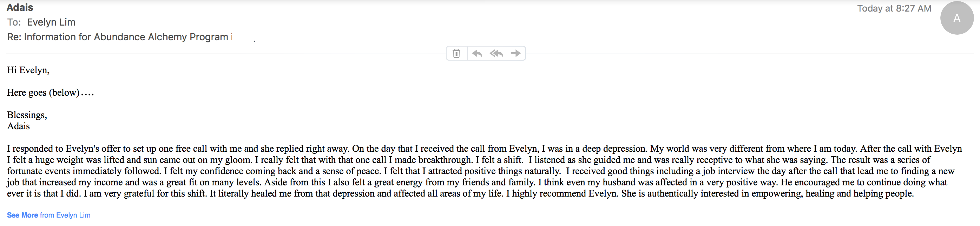The width and height of the screenshot is (980, 226).
Task: Select the subject line about Abundance Alchemy Program
Action: (x=118, y=37)
